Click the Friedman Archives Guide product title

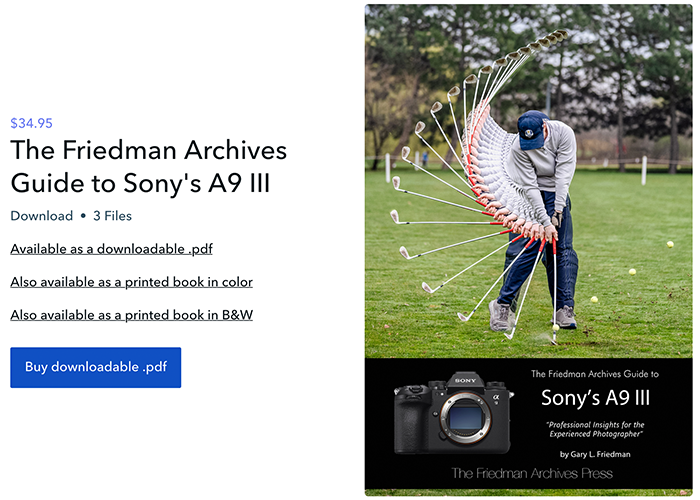click(148, 166)
